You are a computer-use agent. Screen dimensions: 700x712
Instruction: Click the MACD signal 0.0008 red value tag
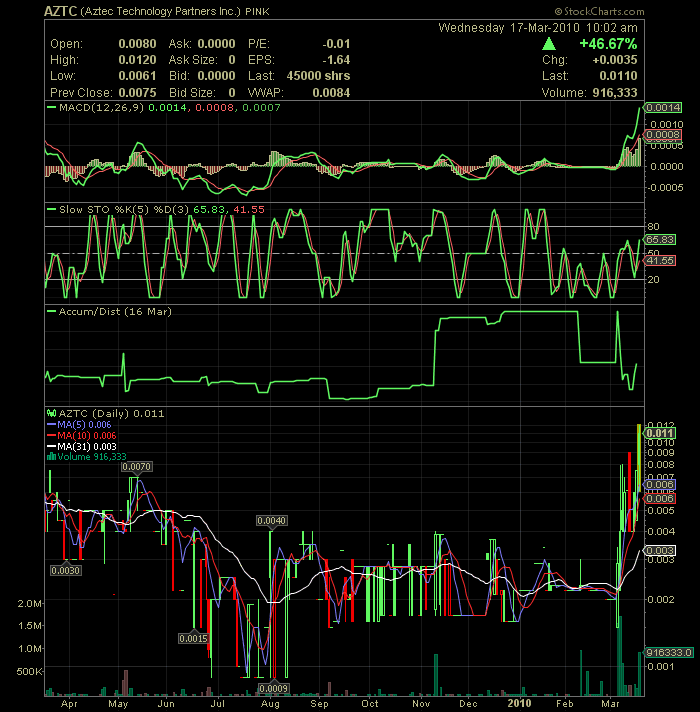pos(663,134)
